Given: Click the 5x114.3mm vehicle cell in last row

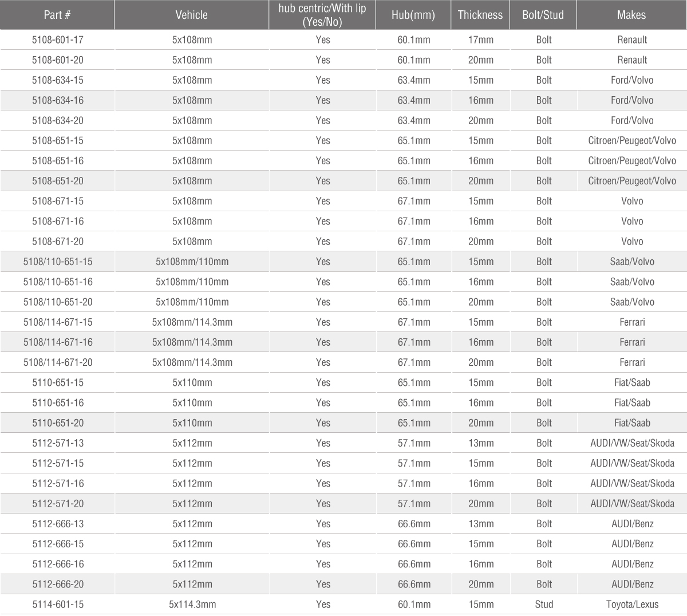Looking at the screenshot, I should point(192,605).
